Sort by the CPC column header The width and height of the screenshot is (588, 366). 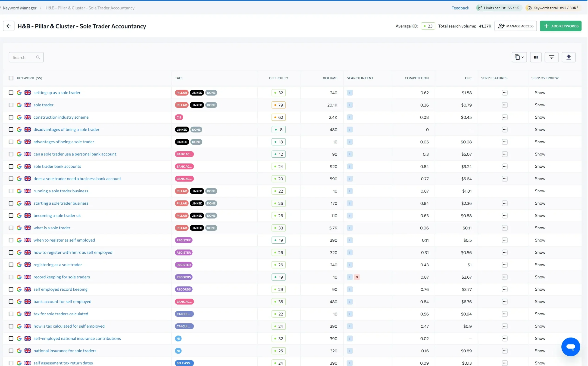point(468,78)
